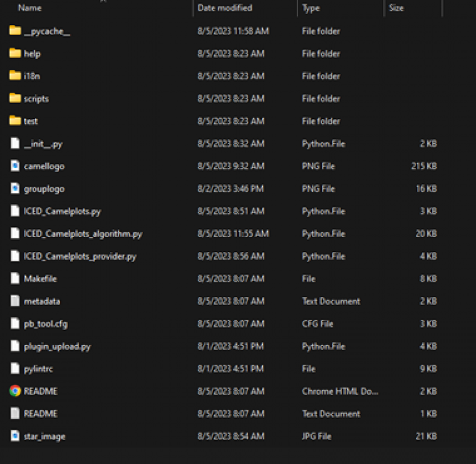Click the __pycache__ folder icon

15,31
